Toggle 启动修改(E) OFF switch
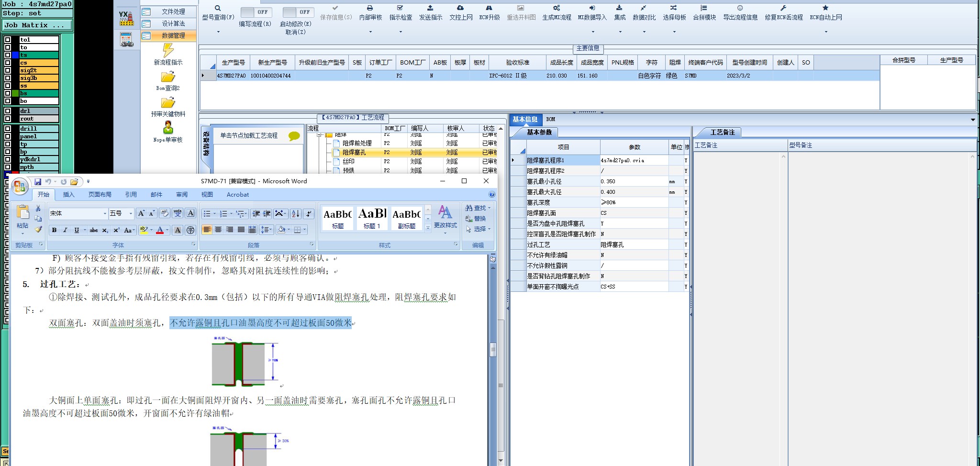 click(x=298, y=12)
